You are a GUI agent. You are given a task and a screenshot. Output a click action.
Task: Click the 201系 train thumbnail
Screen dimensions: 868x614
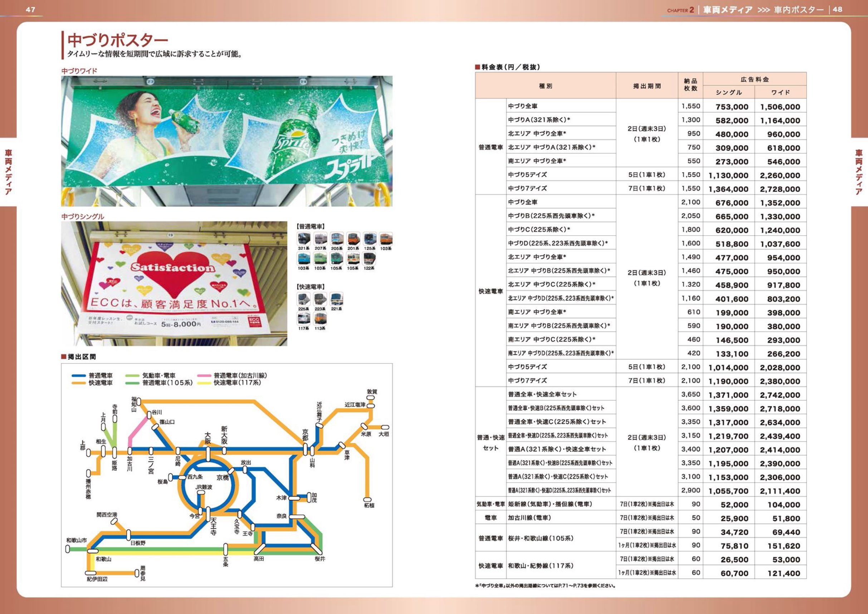tap(353, 239)
